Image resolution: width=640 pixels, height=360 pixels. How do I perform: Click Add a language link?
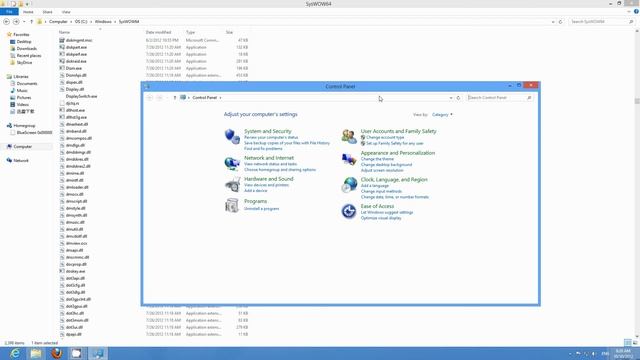tap(375, 186)
